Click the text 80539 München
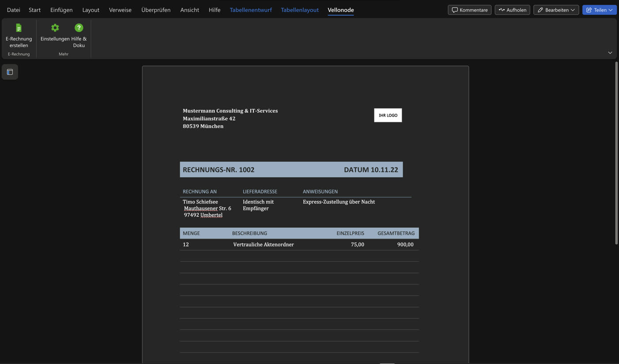This screenshot has width=619, height=364. tap(203, 126)
